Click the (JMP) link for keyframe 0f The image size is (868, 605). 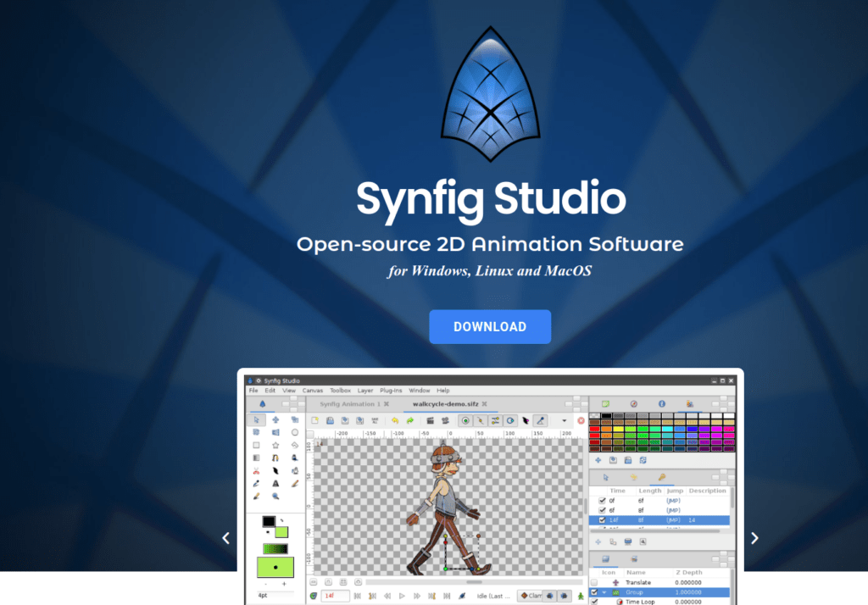point(674,501)
